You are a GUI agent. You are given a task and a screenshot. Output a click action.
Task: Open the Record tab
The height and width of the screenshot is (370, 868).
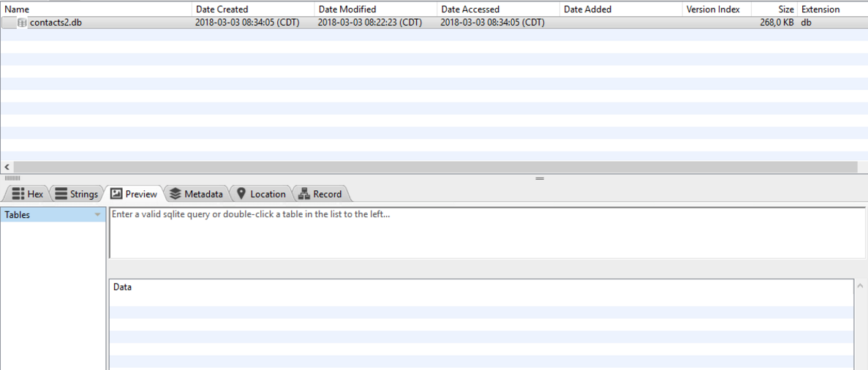coord(320,194)
